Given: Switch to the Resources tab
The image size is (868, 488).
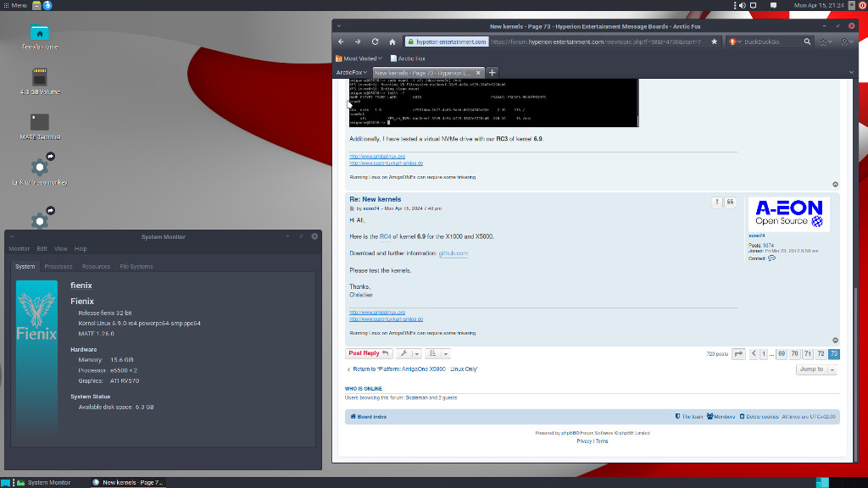Looking at the screenshot, I should (97, 267).
